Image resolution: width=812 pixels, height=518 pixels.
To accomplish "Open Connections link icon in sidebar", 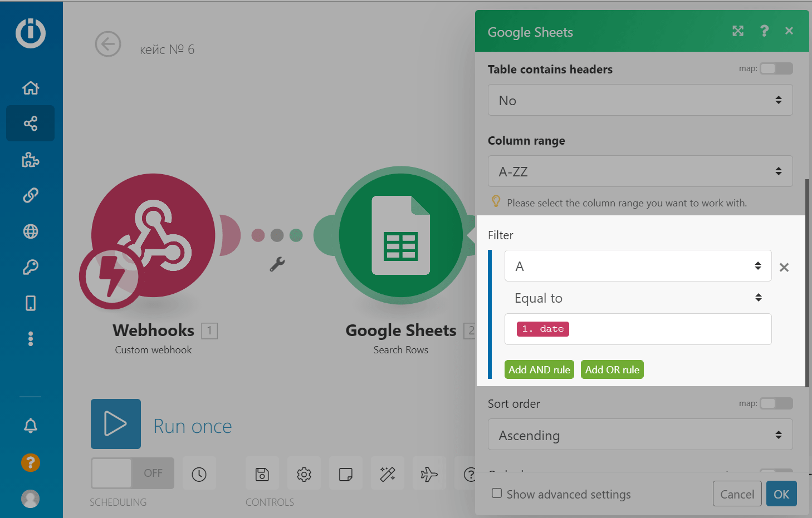I will [x=31, y=195].
